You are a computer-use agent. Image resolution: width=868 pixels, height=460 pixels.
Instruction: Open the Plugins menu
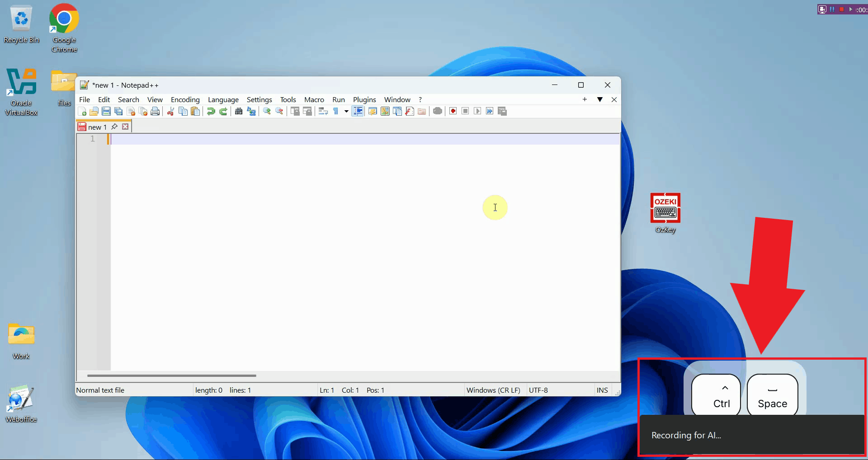point(364,99)
